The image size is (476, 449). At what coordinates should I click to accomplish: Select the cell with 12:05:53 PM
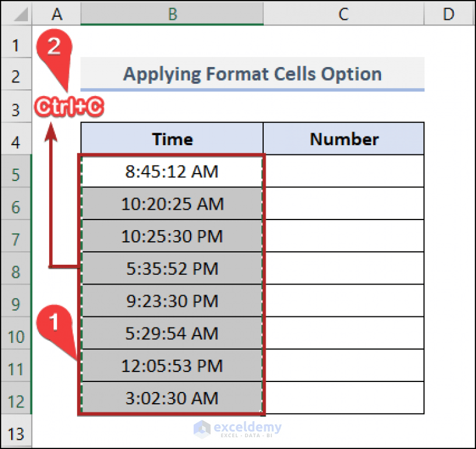point(172,365)
